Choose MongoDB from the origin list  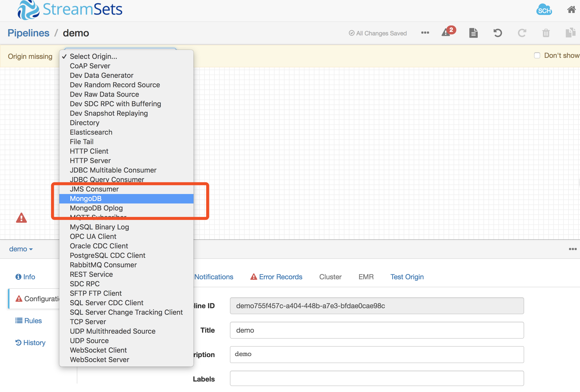126,199
